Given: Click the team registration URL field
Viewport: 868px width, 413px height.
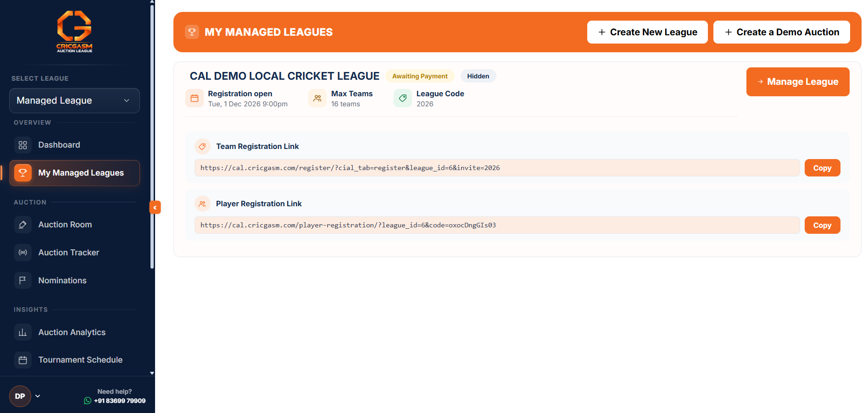Looking at the screenshot, I should click(497, 168).
